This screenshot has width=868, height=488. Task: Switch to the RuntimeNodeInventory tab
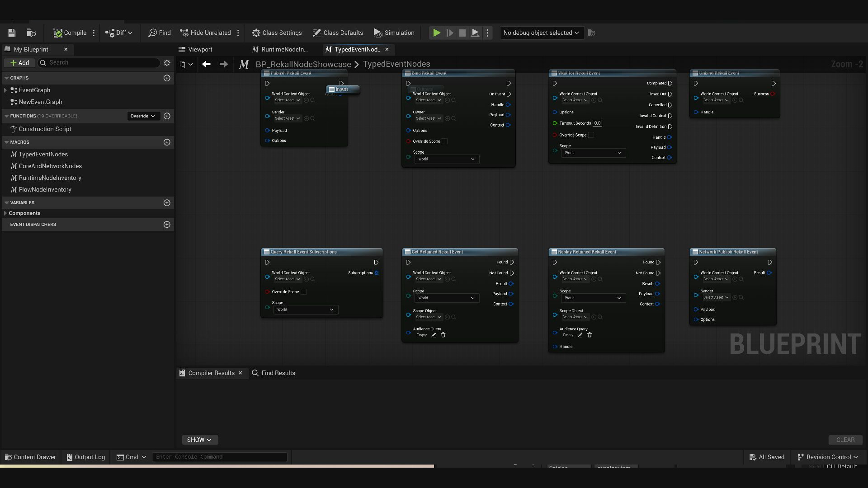pos(280,49)
